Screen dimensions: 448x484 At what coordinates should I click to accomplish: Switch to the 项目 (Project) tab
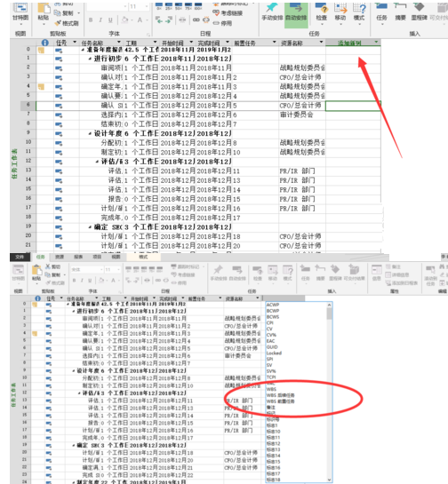click(97, 257)
